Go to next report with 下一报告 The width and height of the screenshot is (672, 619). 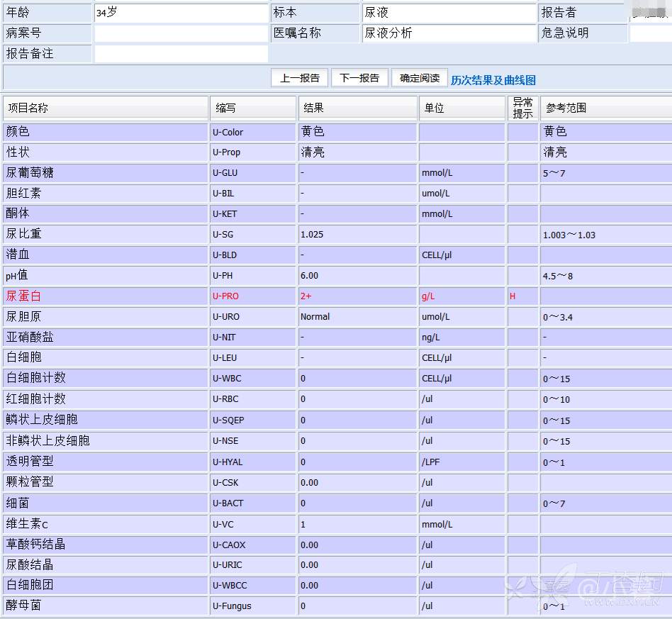pyautogui.click(x=359, y=78)
